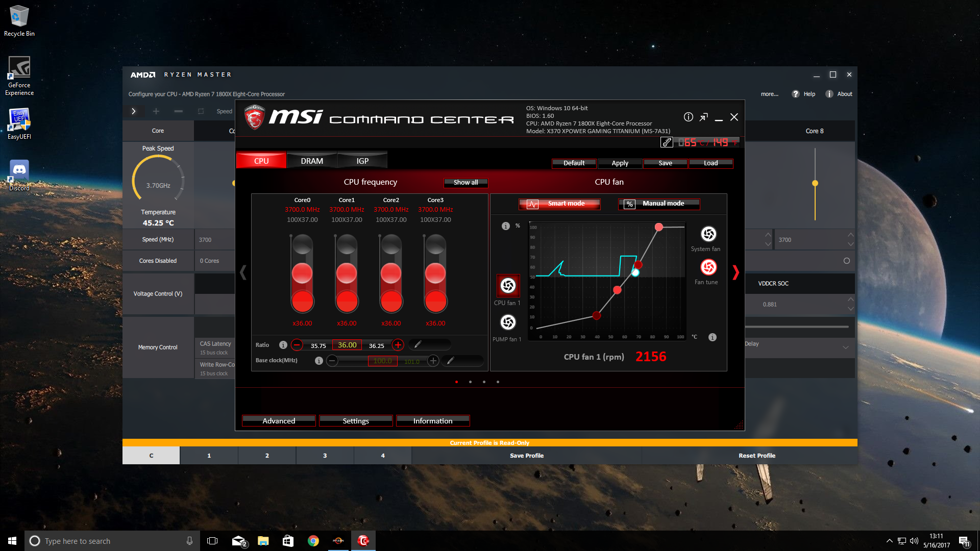Viewport: 980px width, 551px height.
Task: Click Show all CPU frequency cores
Action: click(x=465, y=183)
